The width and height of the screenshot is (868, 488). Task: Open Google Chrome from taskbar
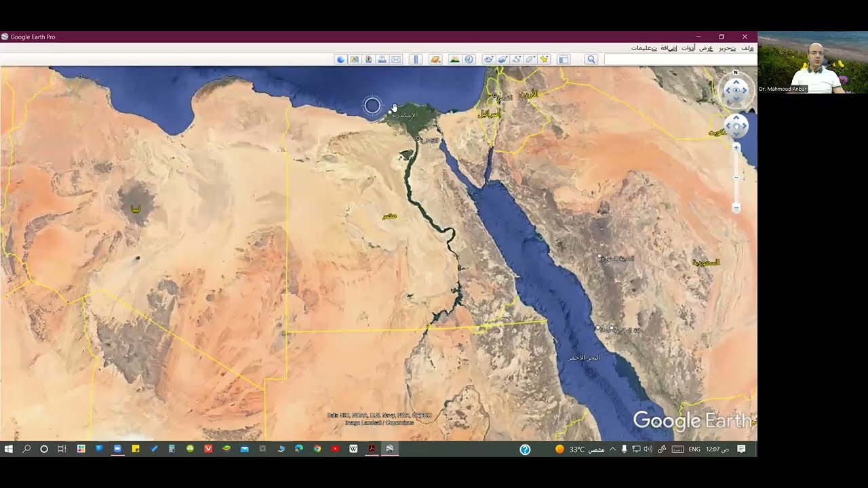[x=317, y=449]
